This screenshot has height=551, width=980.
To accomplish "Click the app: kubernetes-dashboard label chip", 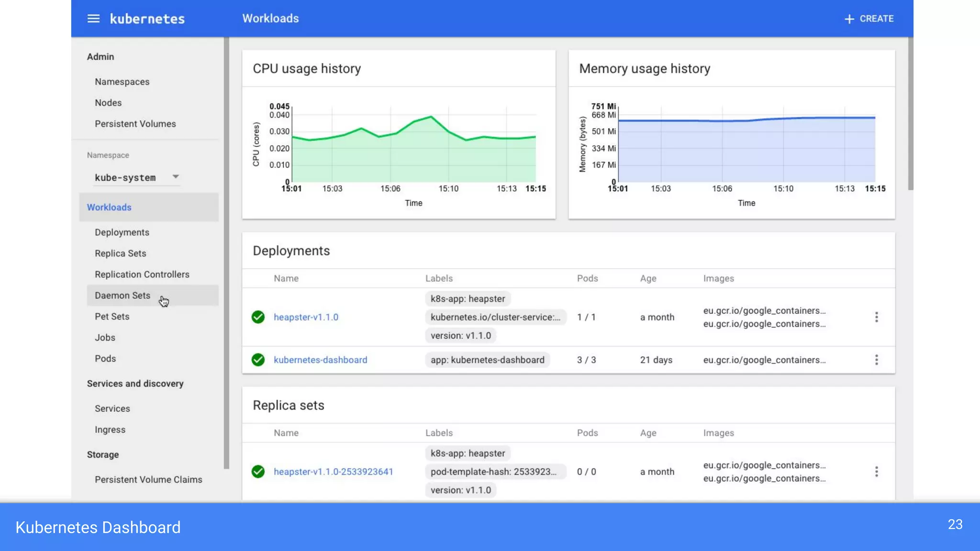I will [487, 360].
